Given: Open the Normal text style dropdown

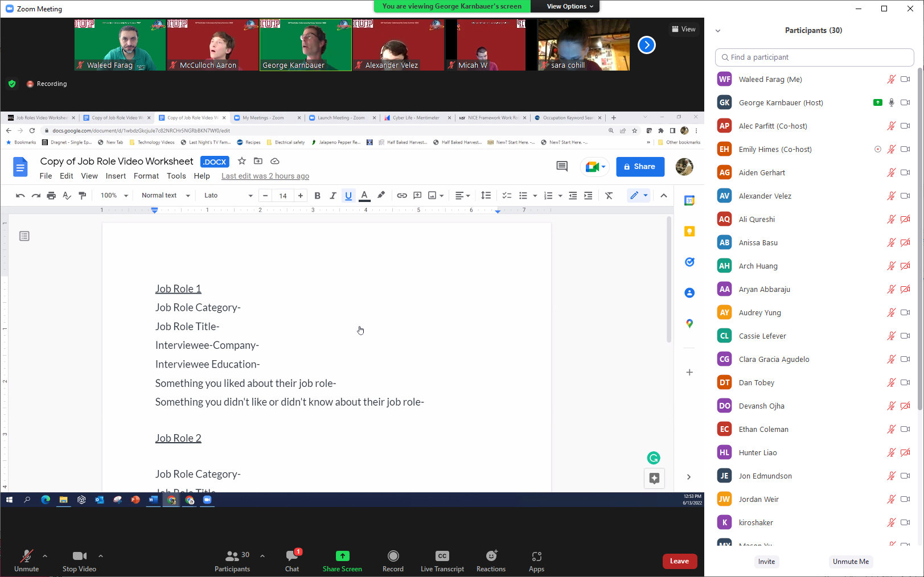Looking at the screenshot, I should [x=166, y=196].
